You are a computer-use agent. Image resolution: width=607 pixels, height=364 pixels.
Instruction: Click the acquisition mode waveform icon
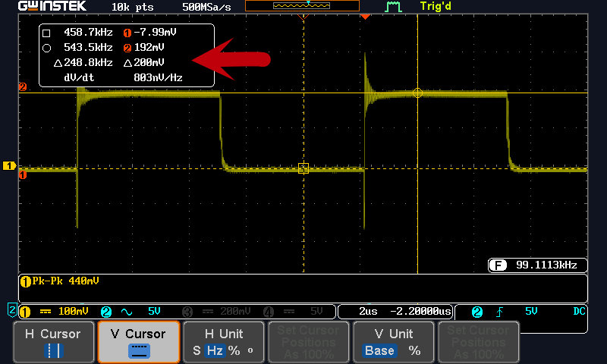pyautogui.click(x=393, y=6)
